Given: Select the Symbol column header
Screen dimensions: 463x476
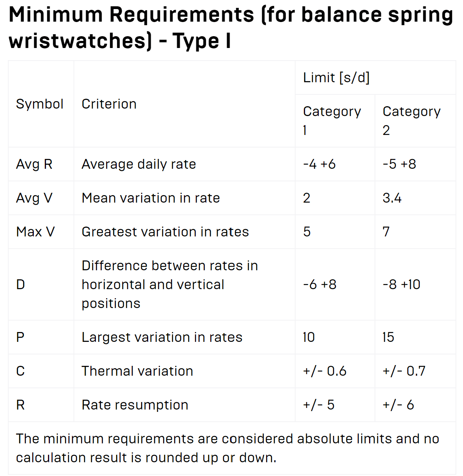Looking at the screenshot, I should [40, 104].
